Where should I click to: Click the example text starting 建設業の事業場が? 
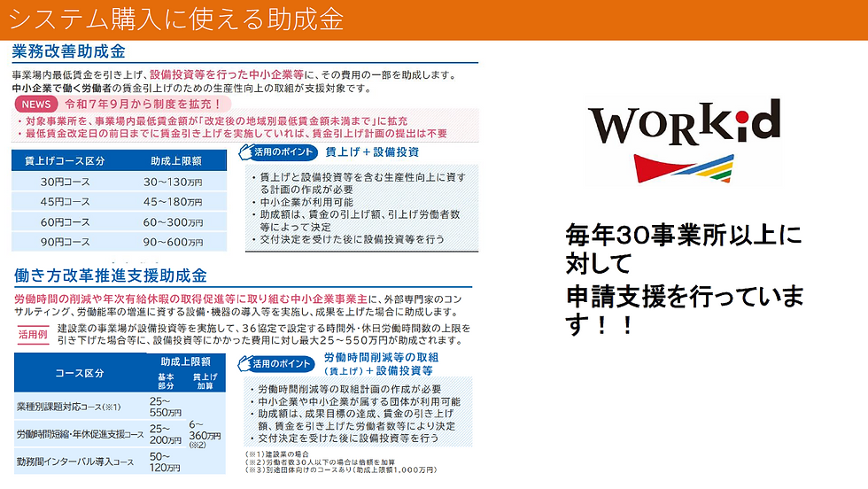point(263,334)
